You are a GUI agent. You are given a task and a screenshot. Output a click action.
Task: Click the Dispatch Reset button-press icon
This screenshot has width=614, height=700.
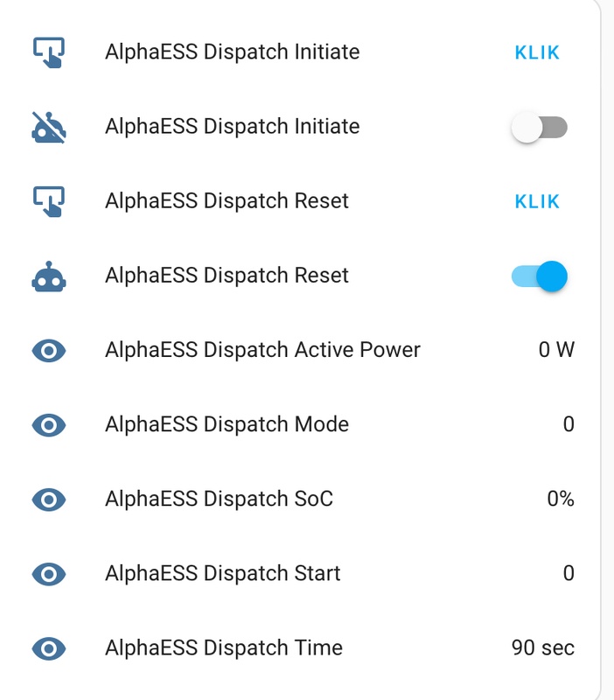pos(49,201)
